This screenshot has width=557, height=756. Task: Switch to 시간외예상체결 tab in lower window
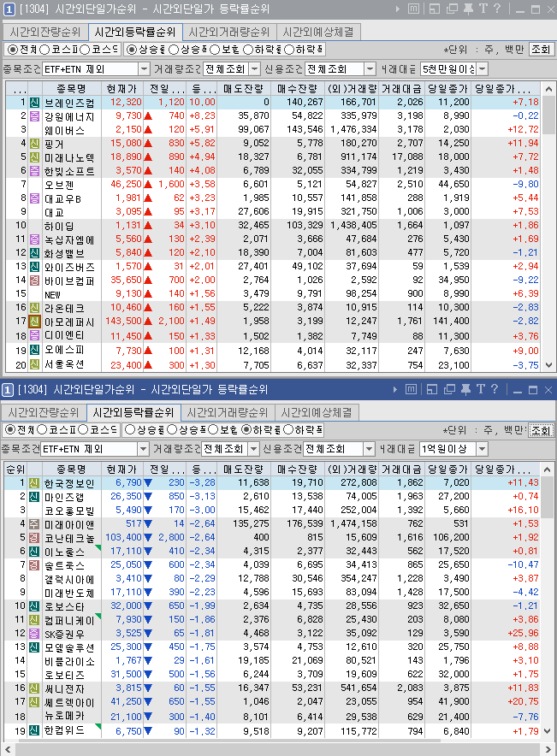[x=317, y=413]
